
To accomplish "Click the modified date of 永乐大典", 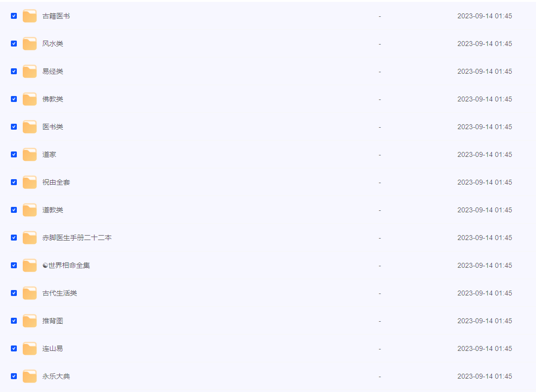I will [485, 376].
